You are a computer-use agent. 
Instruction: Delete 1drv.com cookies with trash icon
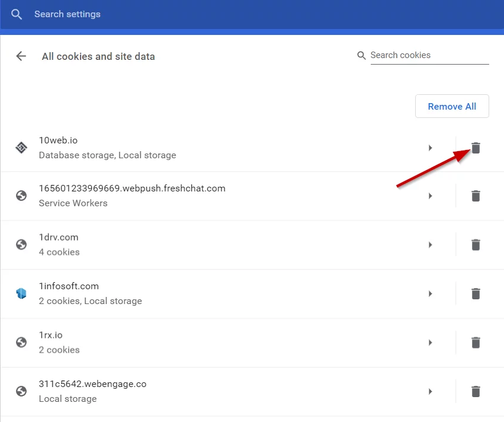(x=476, y=244)
